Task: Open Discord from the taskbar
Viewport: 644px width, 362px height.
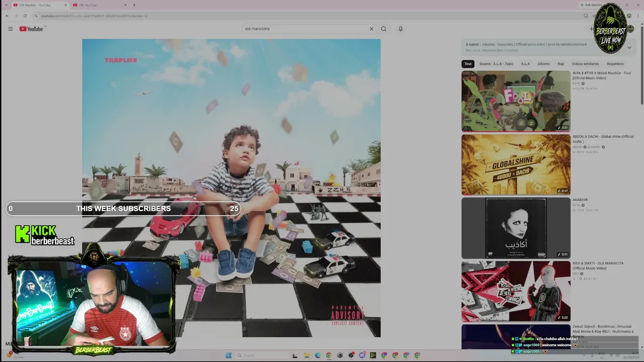Action: click(362, 355)
